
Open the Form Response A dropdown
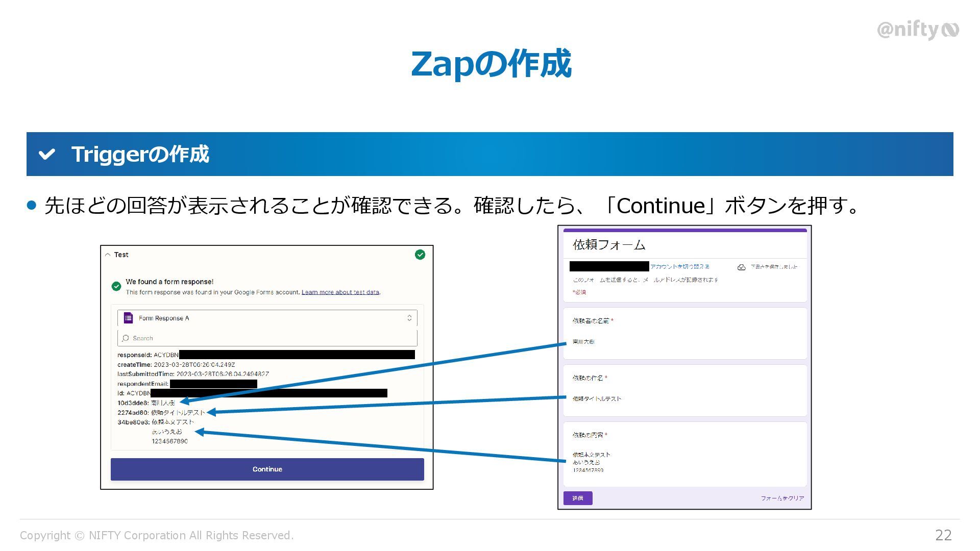[267, 318]
